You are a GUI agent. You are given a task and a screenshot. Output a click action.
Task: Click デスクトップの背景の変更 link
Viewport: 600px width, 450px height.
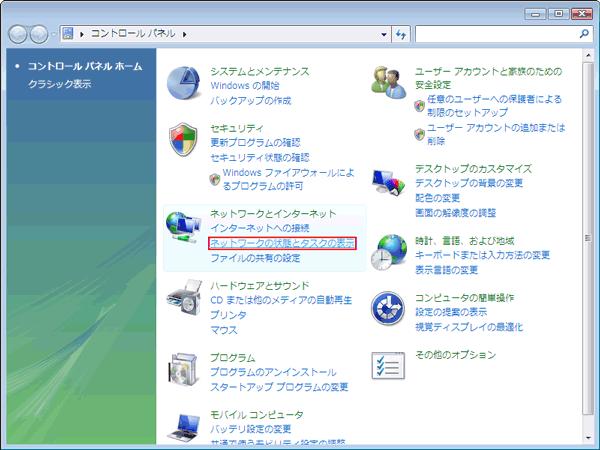pyautogui.click(x=469, y=183)
